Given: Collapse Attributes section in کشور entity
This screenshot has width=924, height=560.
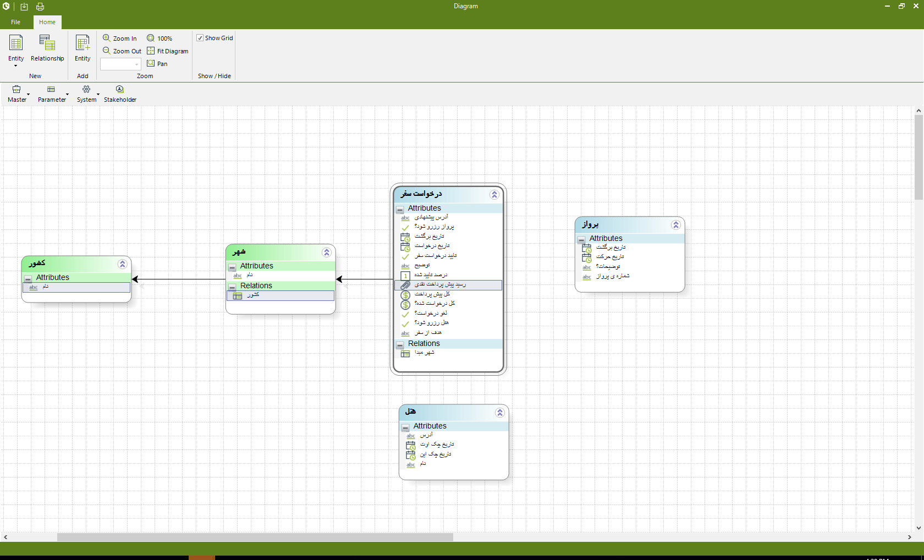Looking at the screenshot, I should pyautogui.click(x=28, y=279).
